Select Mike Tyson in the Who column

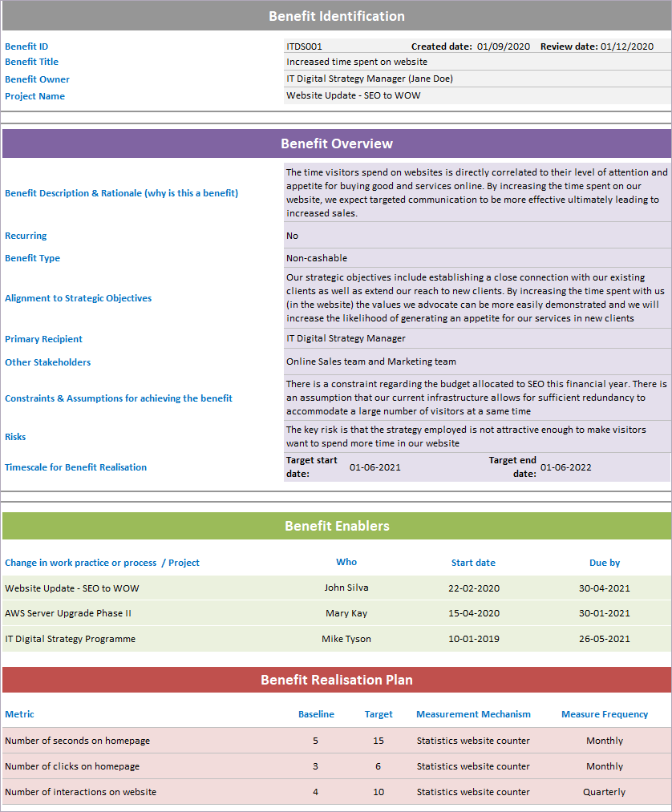[346, 639]
